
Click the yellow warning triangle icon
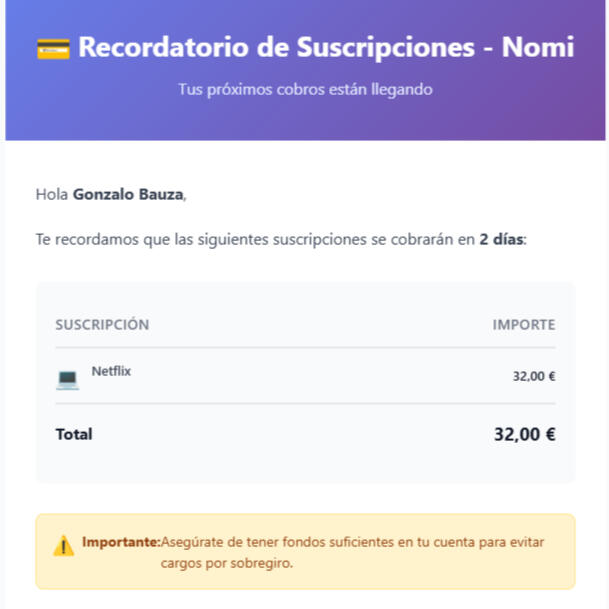(63, 546)
